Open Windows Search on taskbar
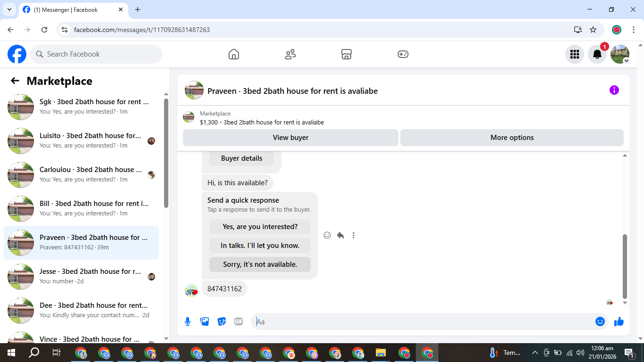Viewport: 644px width, 362px height. tap(34, 353)
